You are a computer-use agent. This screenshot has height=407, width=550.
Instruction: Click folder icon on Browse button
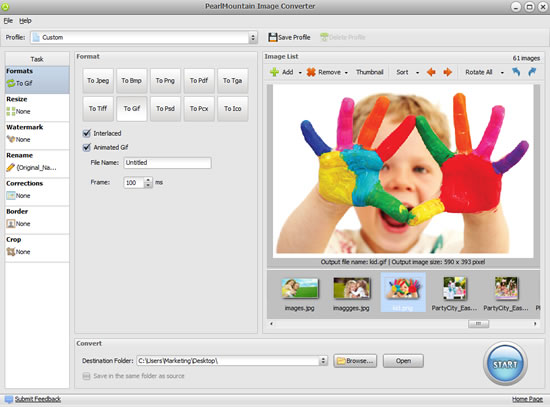pyautogui.click(x=341, y=361)
